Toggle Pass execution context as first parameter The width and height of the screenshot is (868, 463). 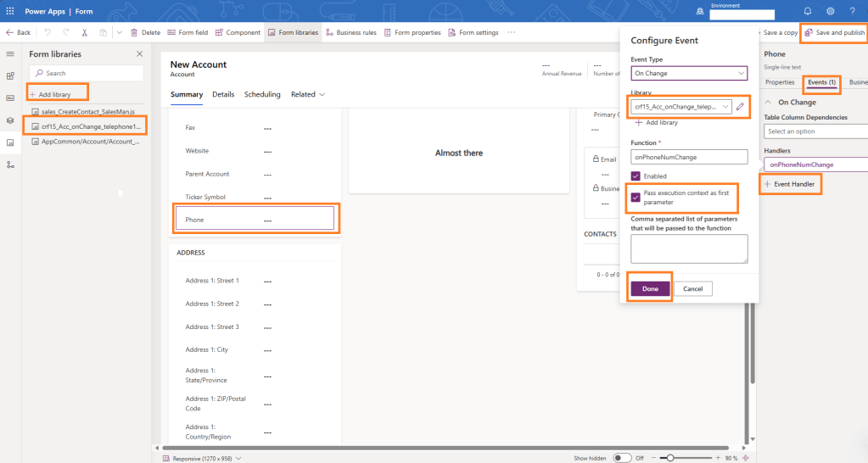coord(636,198)
